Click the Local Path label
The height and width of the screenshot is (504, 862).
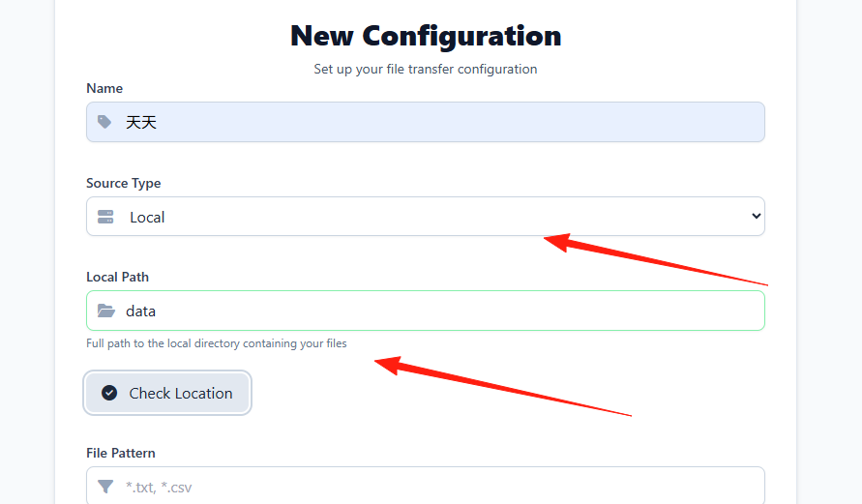click(x=118, y=277)
